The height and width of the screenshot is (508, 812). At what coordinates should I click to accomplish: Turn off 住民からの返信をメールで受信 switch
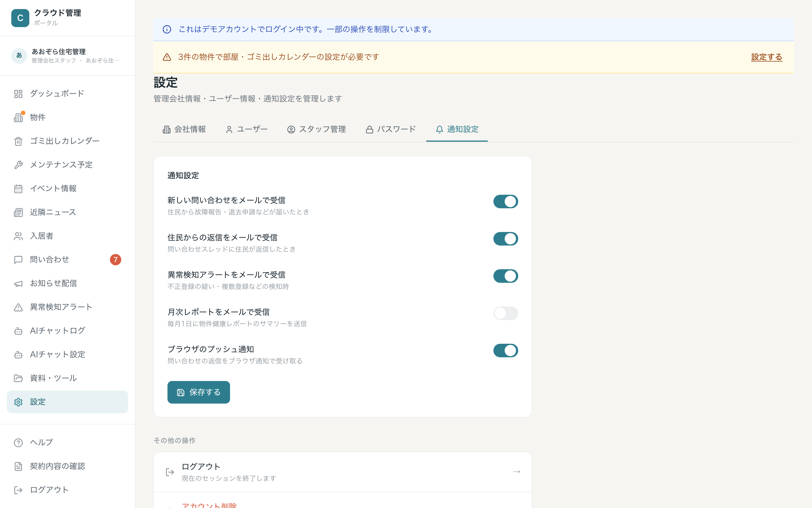[x=505, y=239]
